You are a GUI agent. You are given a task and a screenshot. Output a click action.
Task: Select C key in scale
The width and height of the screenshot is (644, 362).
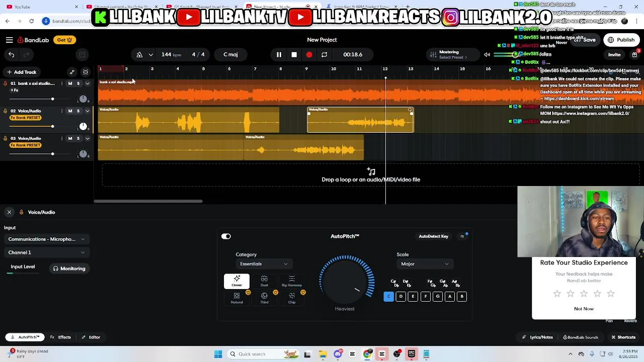coord(388,297)
